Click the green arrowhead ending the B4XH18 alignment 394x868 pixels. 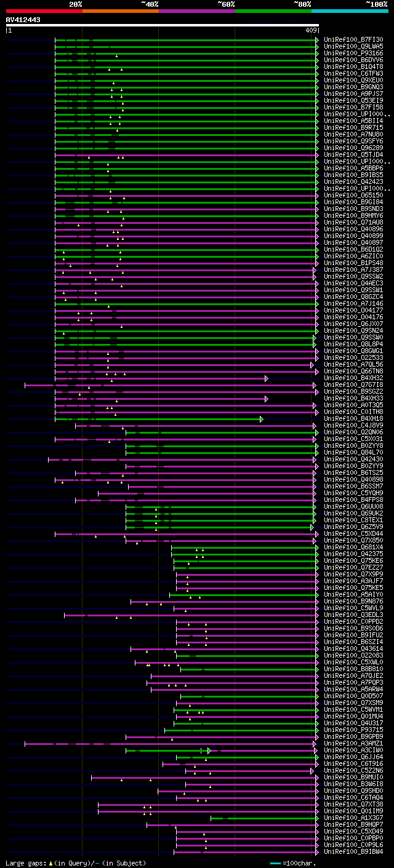point(262,419)
